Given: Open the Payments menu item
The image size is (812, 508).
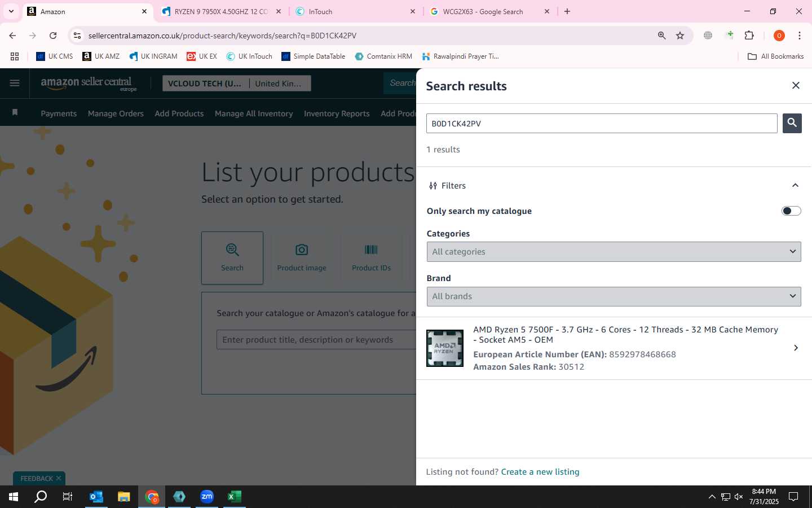Looking at the screenshot, I should click(59, 113).
